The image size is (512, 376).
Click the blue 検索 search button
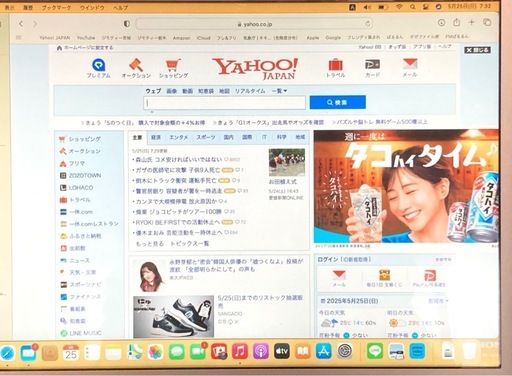338,102
